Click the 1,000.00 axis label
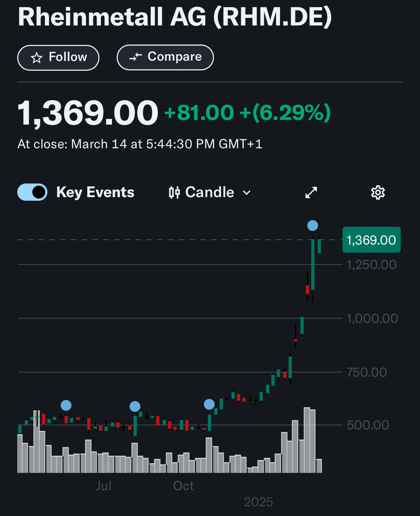Screen dimensions: 420x516 pyautogui.click(x=372, y=319)
